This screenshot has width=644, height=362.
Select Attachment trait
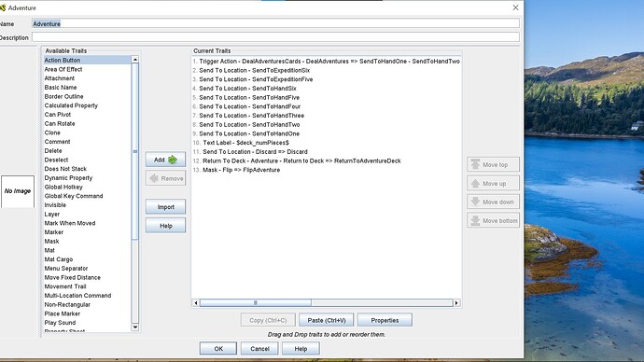tap(87, 78)
